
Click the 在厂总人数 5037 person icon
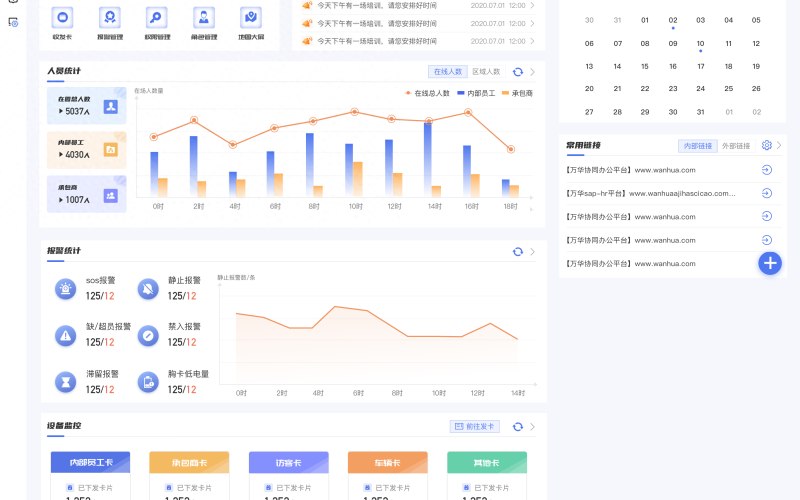click(x=111, y=106)
